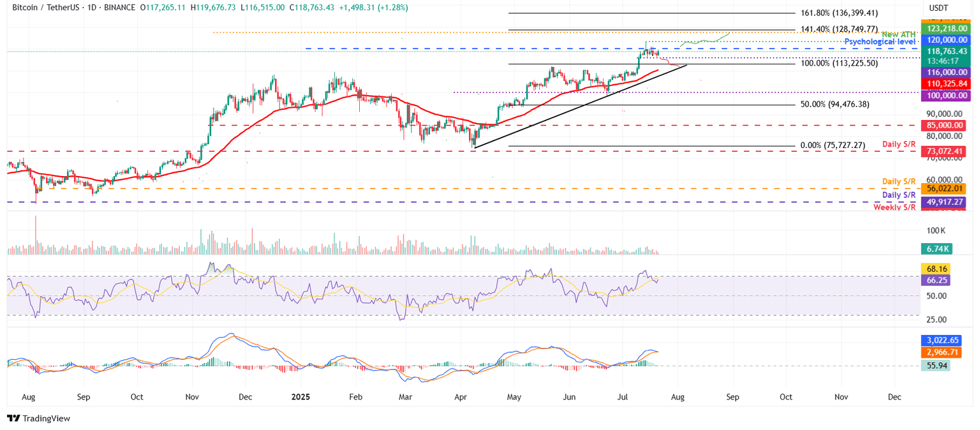Select the current price tag 118,763.43
Viewport: 980px width, 430px height.
946,50
